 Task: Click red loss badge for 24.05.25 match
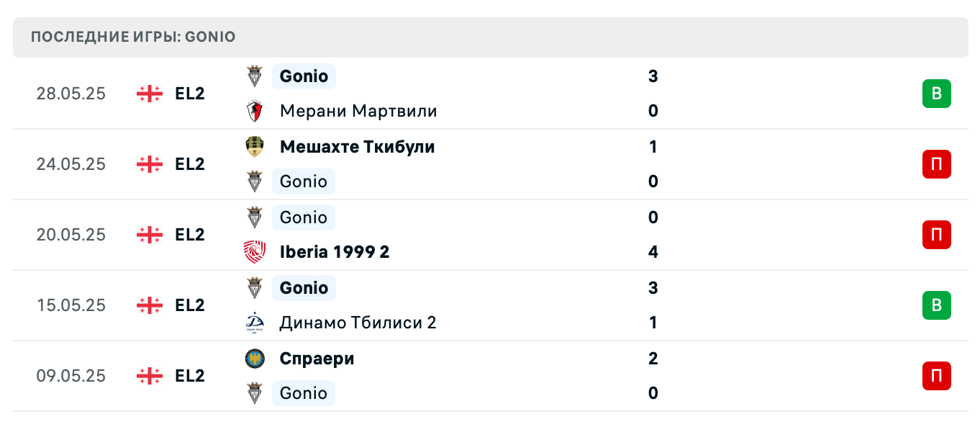(936, 164)
